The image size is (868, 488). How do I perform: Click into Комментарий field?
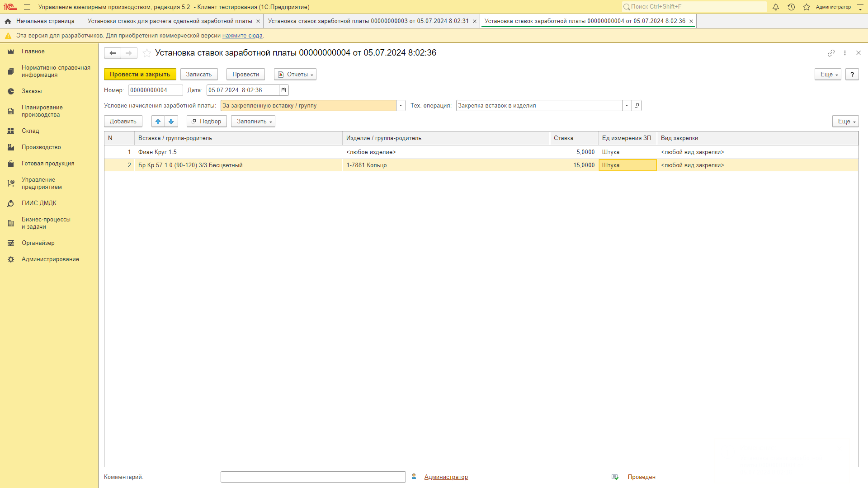tap(313, 477)
